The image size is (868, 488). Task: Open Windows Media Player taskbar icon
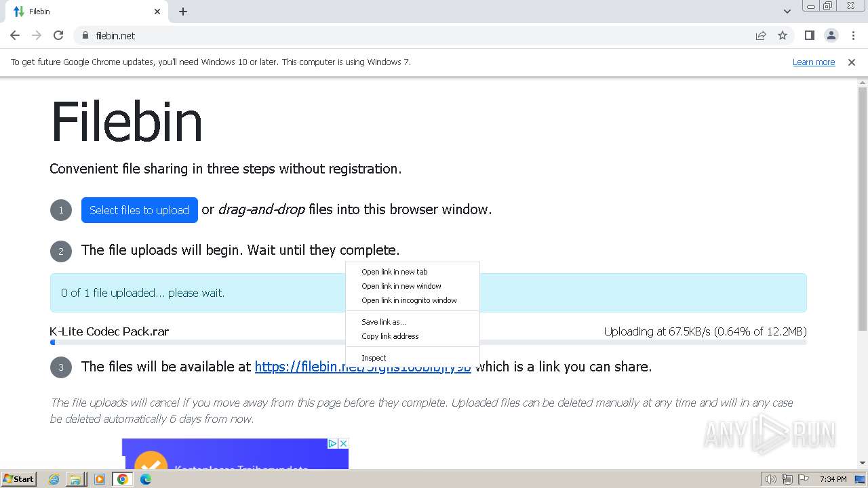(x=100, y=479)
